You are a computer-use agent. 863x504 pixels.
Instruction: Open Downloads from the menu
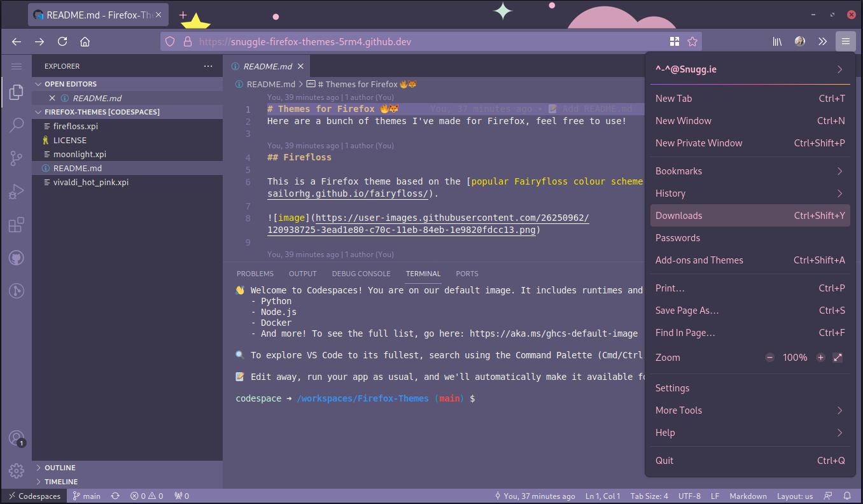(x=750, y=216)
